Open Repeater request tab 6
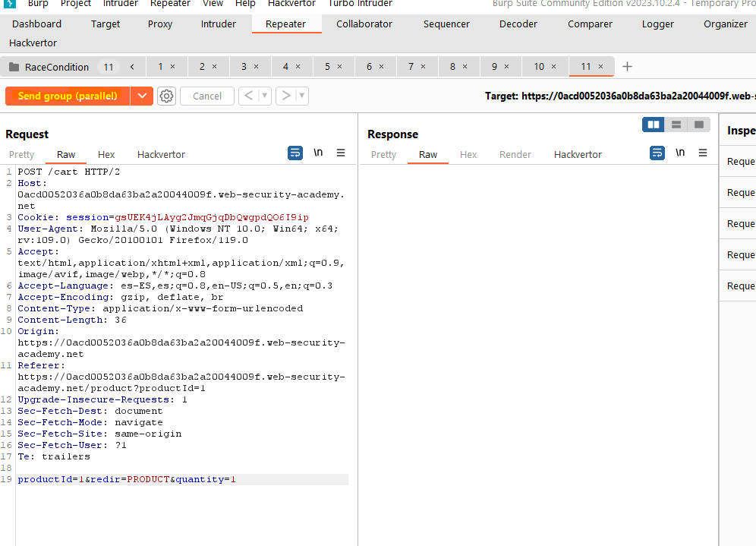The width and height of the screenshot is (756, 546). [x=370, y=67]
